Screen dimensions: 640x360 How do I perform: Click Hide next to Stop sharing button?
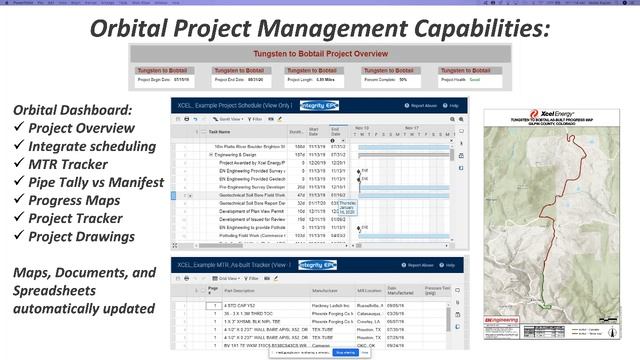tap(365, 353)
